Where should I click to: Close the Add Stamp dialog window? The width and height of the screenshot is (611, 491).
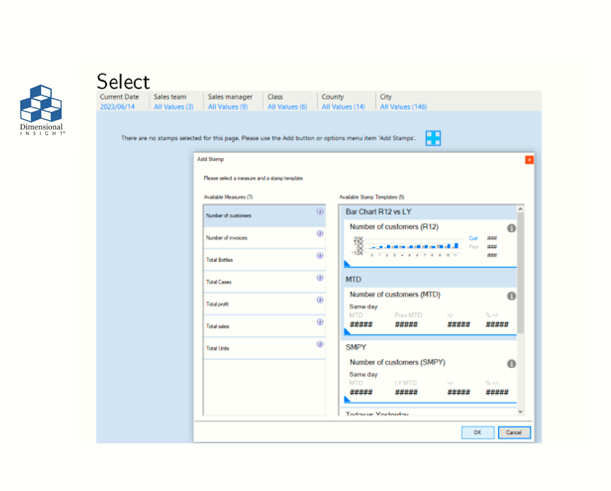[529, 159]
